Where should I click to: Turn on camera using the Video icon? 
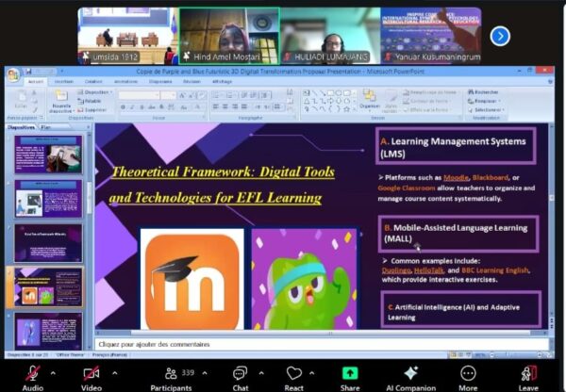pyautogui.click(x=92, y=372)
